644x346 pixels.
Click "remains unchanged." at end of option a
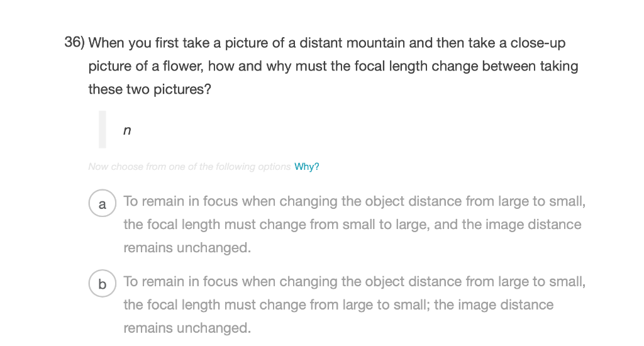pyautogui.click(x=187, y=248)
